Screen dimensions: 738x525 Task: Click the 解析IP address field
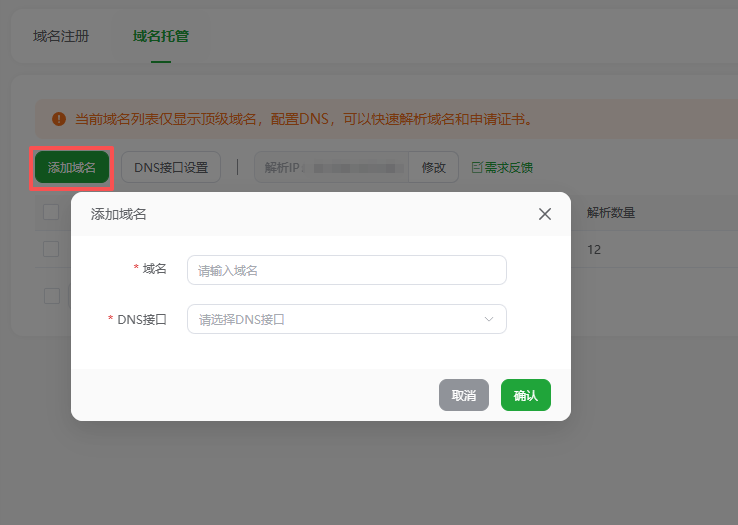[x=332, y=168]
